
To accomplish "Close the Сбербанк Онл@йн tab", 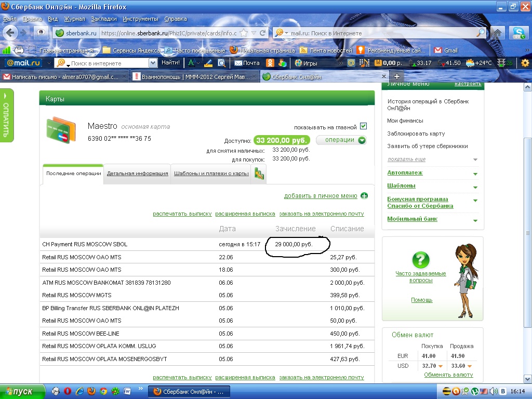I will coord(384,76).
